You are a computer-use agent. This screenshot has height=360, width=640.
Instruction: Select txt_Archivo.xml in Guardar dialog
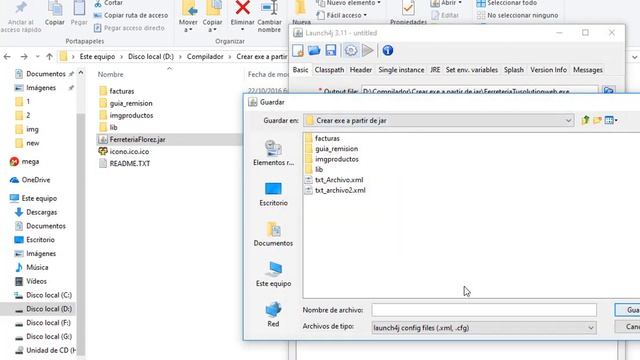point(334,180)
